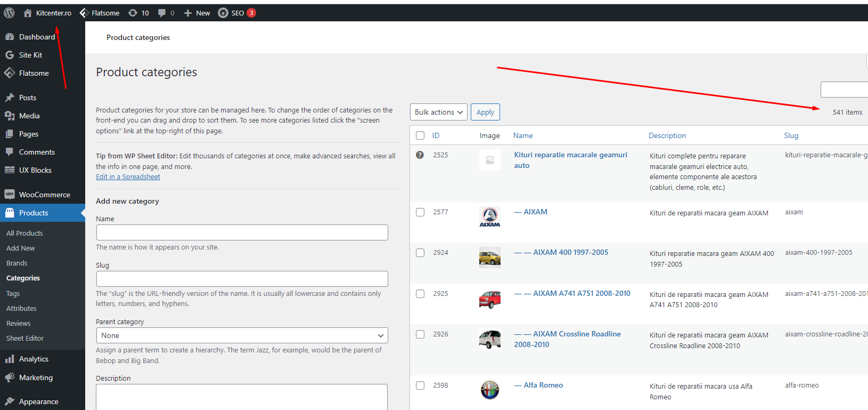
Task: Click the Media library icon
Action: pos(10,116)
